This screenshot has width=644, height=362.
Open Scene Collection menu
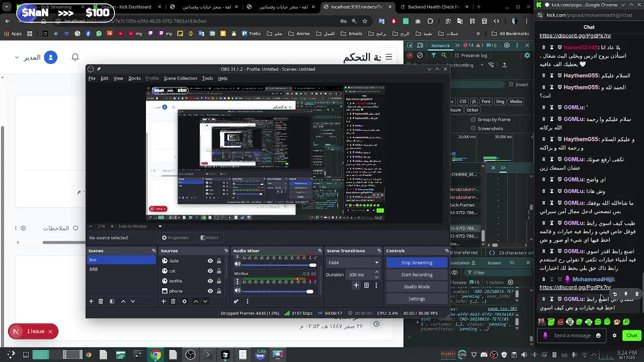coord(180,78)
